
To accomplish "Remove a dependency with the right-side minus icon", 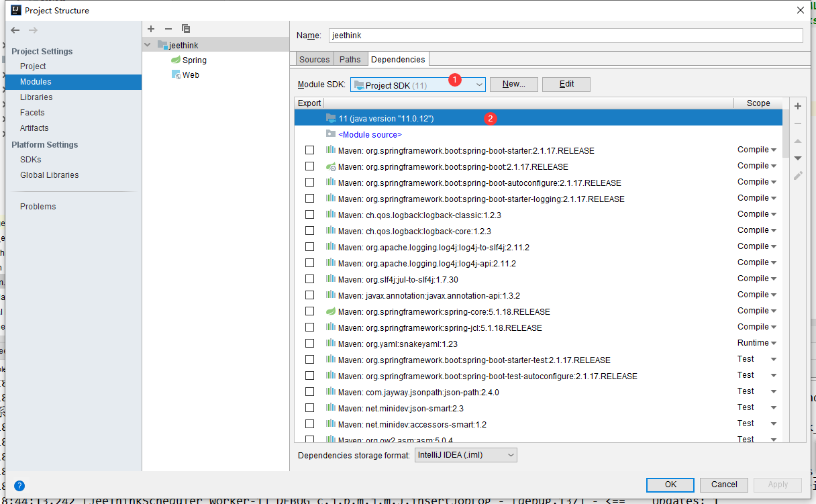I will click(798, 123).
